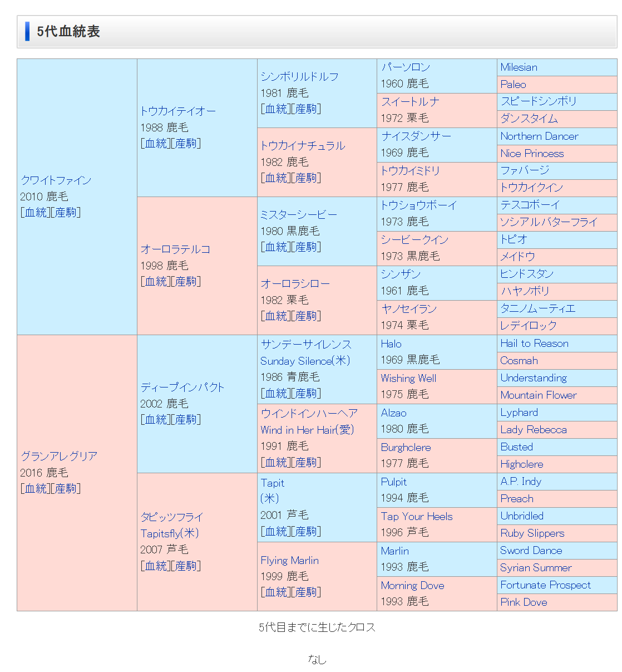Open the ヒンドスタン ancestor link
The image size is (622, 672).
[x=527, y=273]
